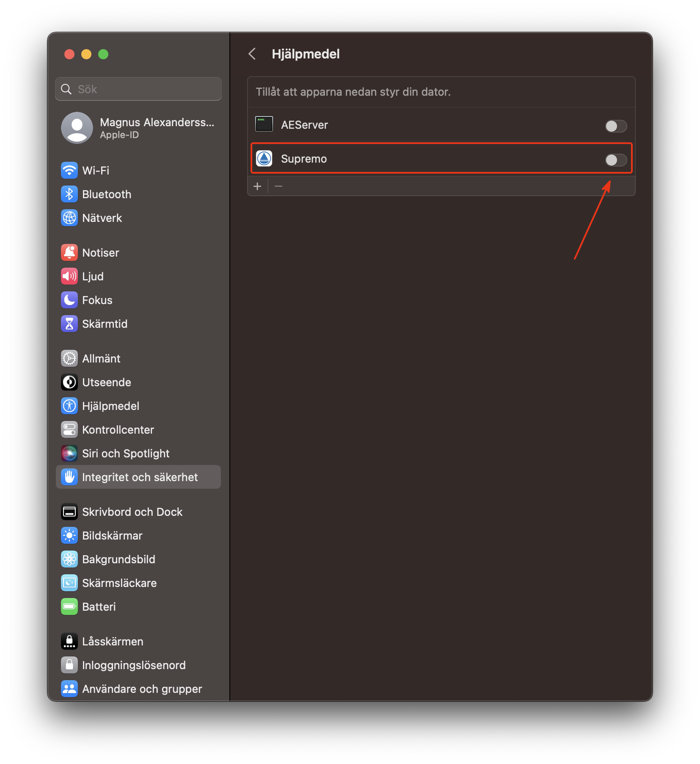Open the Bakgrundsbild flower icon
This screenshot has height=764, width=700.
[69, 559]
